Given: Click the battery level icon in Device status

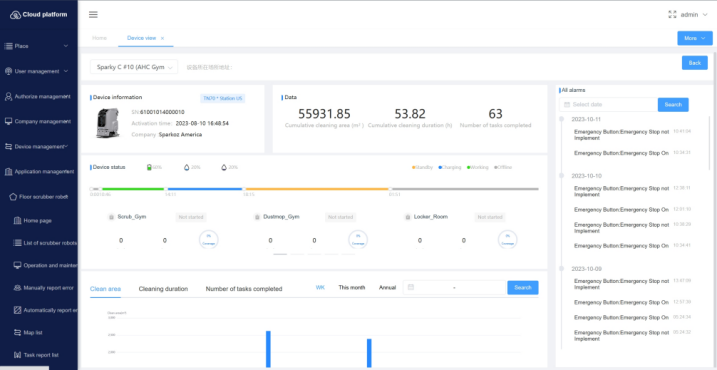Looking at the screenshot, I should (x=149, y=167).
